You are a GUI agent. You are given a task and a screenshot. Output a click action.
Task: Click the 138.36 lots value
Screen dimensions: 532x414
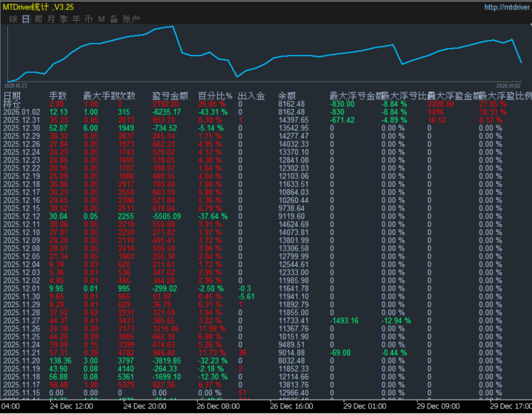(x=60, y=361)
